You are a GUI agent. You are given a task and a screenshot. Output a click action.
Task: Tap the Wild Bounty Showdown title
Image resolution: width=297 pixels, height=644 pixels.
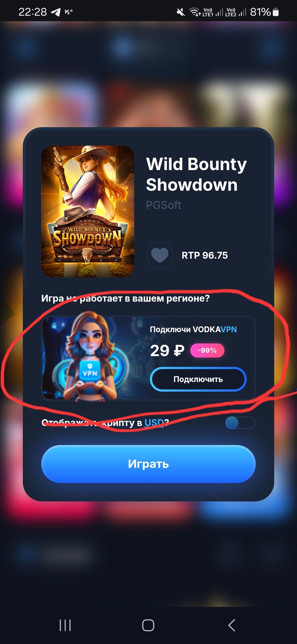196,174
